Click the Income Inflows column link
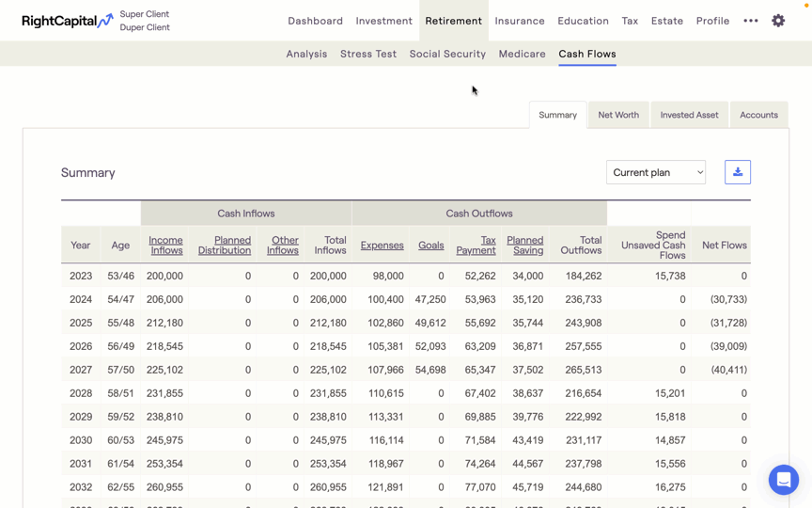 tap(166, 246)
